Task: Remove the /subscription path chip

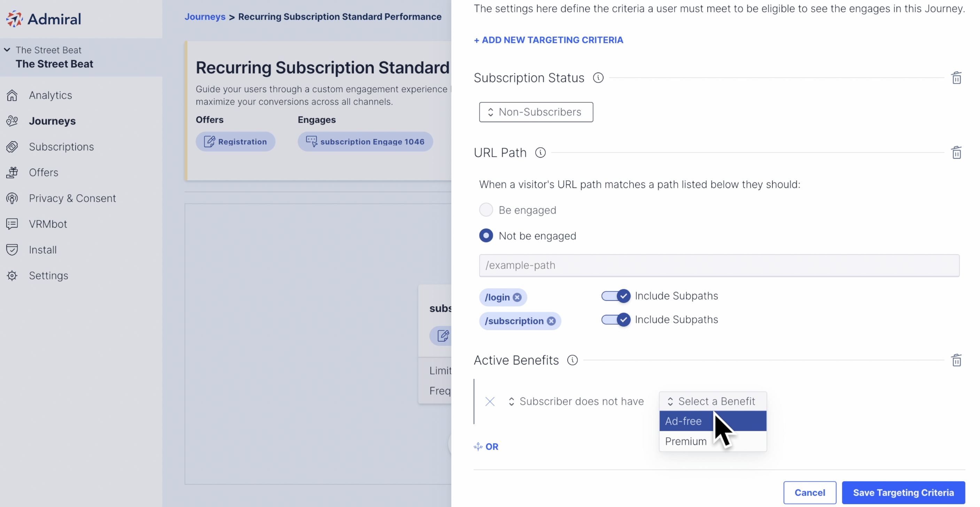Action: click(x=551, y=321)
